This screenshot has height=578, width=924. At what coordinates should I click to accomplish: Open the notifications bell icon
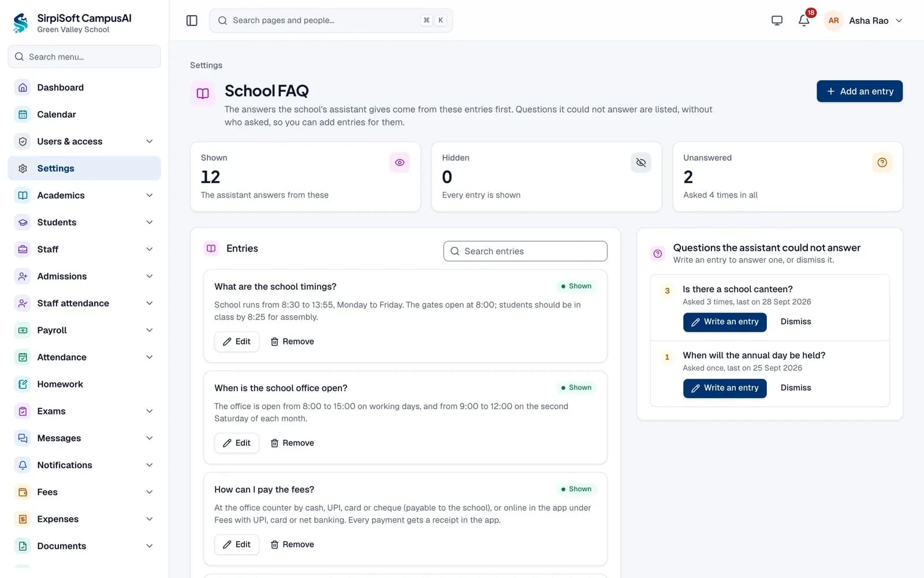(x=804, y=21)
